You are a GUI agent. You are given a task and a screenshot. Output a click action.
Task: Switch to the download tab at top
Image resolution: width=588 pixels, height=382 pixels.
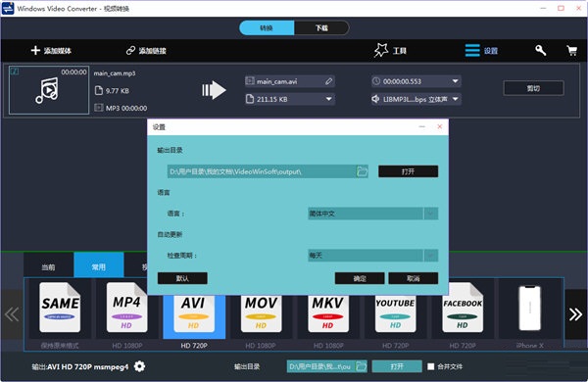pos(321,27)
